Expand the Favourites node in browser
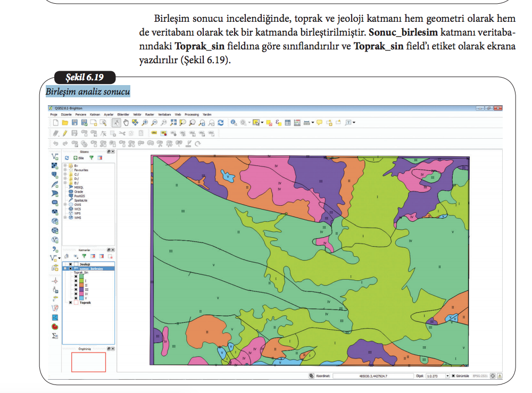Screen dimensions: 532x393 [65, 170]
